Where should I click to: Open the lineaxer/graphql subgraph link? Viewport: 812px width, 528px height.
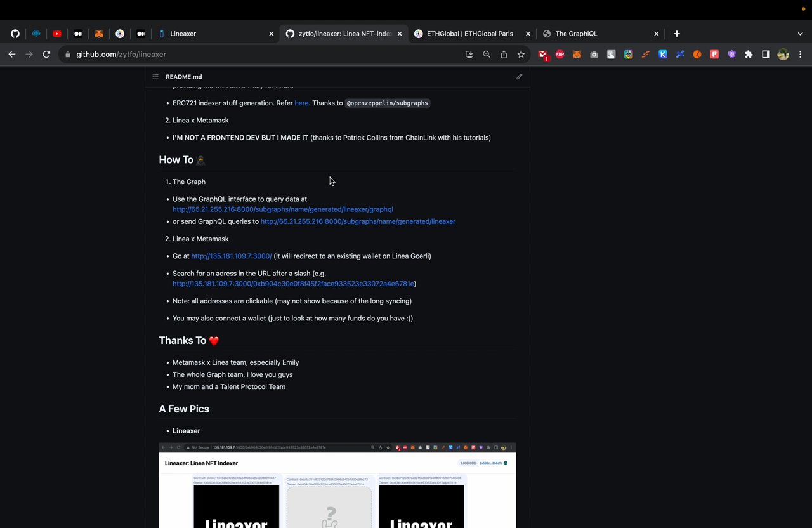click(283, 209)
